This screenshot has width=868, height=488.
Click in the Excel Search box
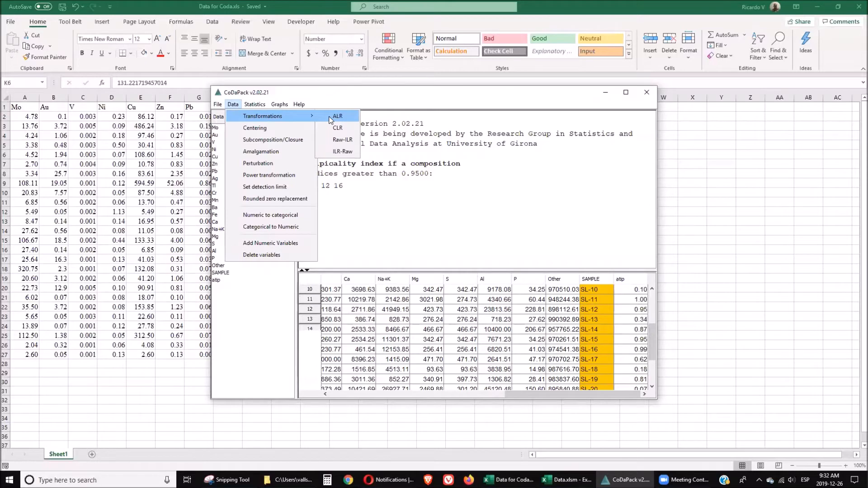[434, 7]
